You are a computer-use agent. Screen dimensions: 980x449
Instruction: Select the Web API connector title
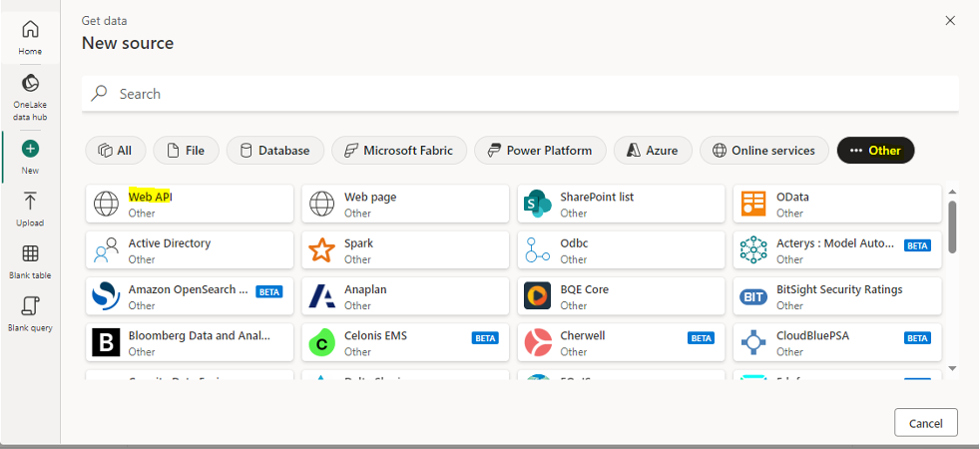pos(150,197)
